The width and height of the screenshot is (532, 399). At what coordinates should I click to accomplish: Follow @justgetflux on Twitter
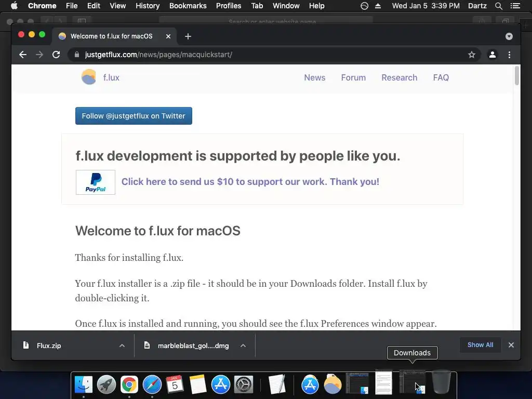[x=134, y=116]
